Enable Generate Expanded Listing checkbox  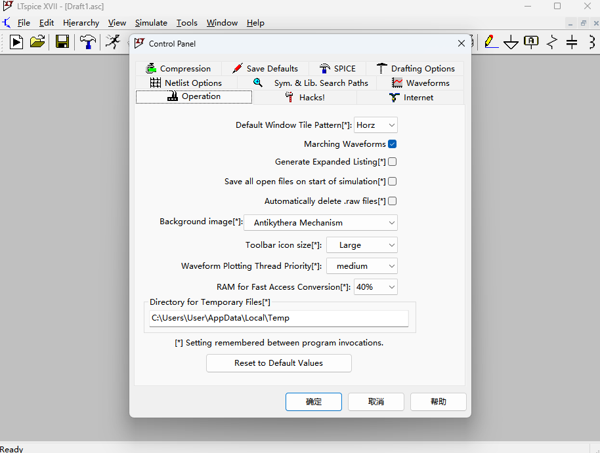point(392,162)
